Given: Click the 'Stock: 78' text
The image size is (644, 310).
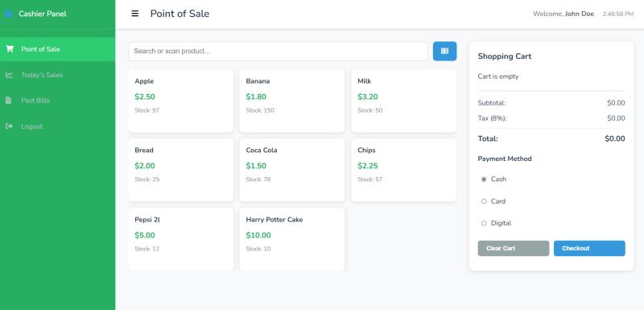Looking at the screenshot, I should tap(258, 180).
